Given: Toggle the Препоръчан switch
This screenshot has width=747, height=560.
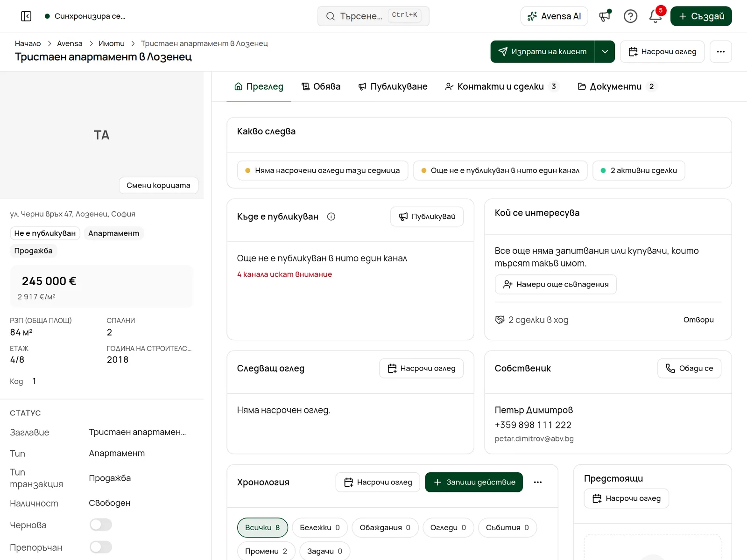Looking at the screenshot, I should coord(101,547).
